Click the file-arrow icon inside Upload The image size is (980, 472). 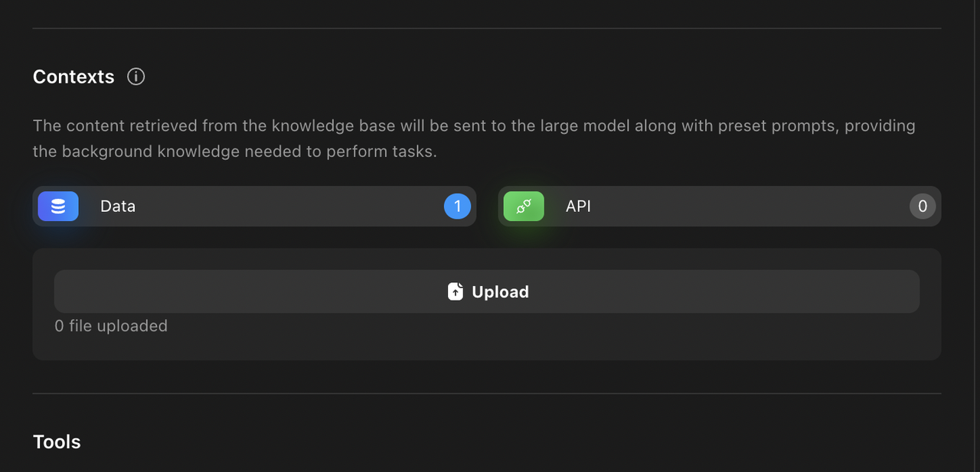(x=456, y=291)
